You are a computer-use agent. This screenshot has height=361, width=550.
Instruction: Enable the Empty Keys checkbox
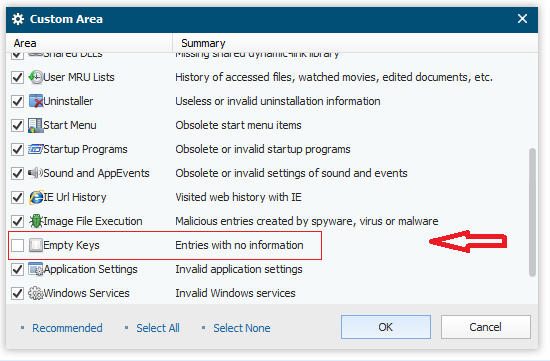click(18, 245)
